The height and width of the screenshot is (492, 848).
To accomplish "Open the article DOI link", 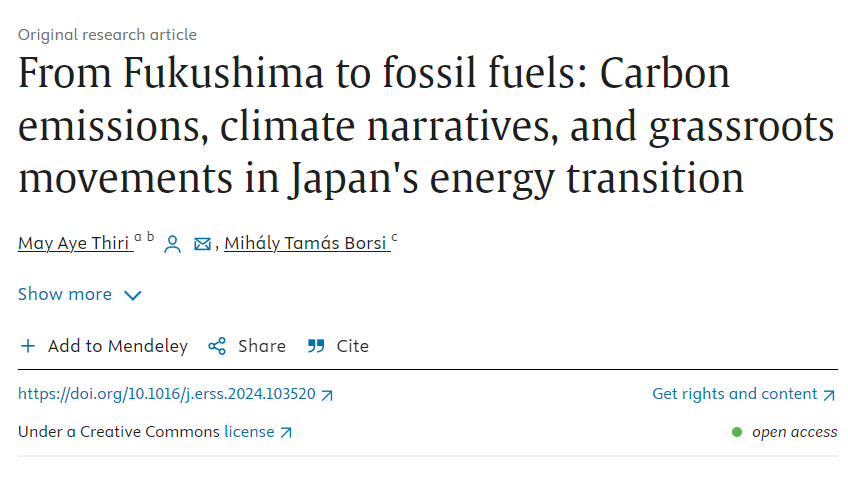I will tap(167, 394).
